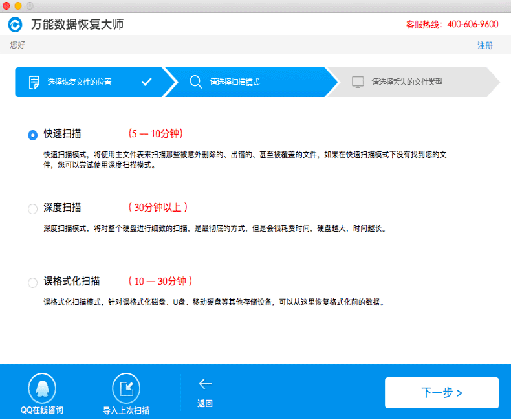The width and height of the screenshot is (511, 420).
Task: Click the 深度扫描 label
Action: [x=62, y=207]
